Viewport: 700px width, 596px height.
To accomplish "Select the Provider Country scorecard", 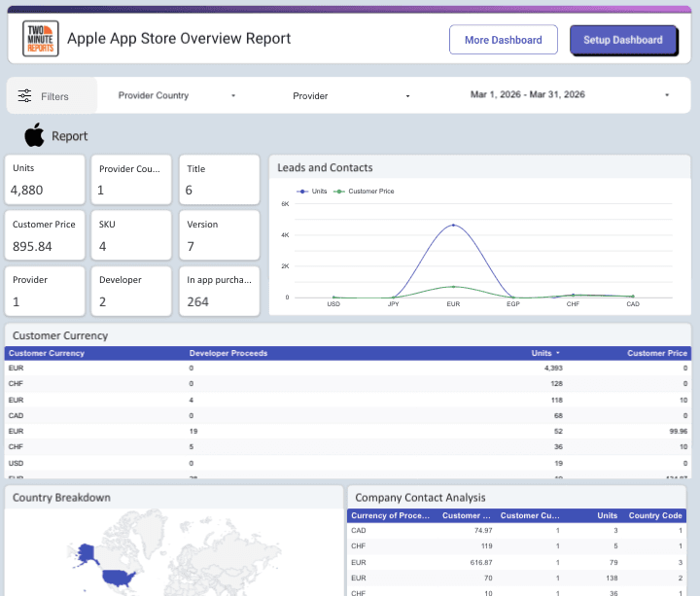I will (x=131, y=180).
